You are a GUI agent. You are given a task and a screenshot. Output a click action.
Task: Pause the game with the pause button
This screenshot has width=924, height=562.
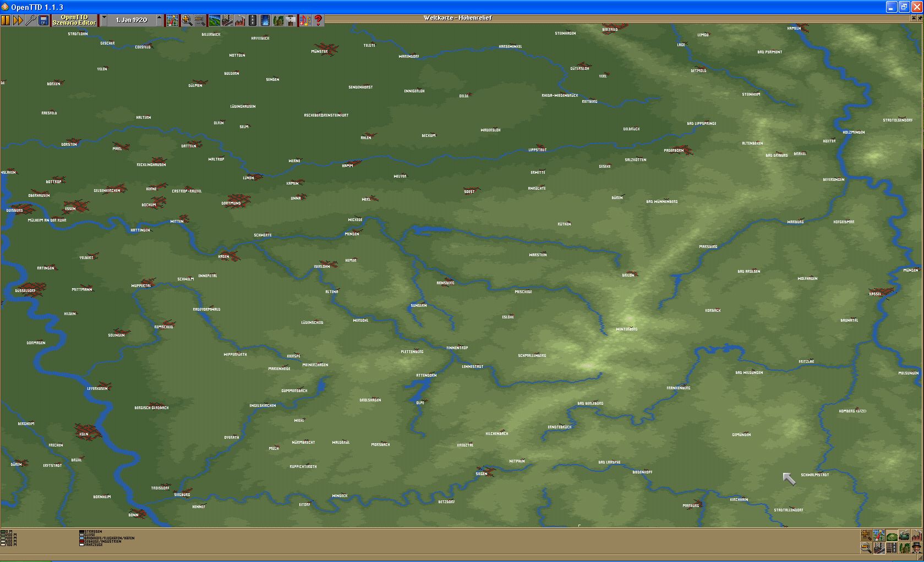point(6,20)
